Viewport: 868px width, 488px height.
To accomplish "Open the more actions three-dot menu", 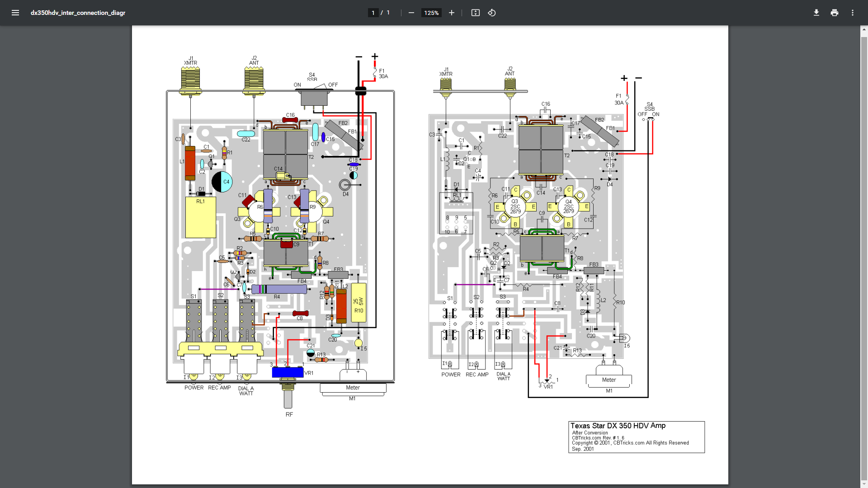I will pyautogui.click(x=852, y=13).
